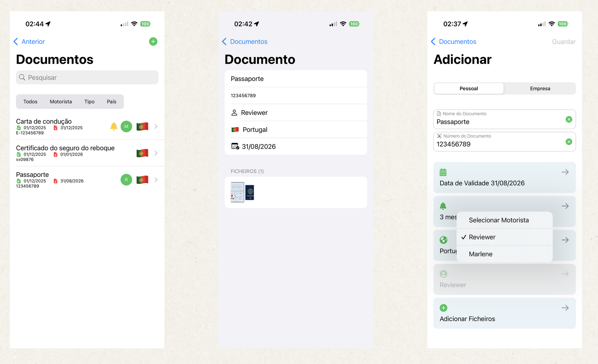Select the Pessoal segment
The image size is (598, 364).
[469, 89]
